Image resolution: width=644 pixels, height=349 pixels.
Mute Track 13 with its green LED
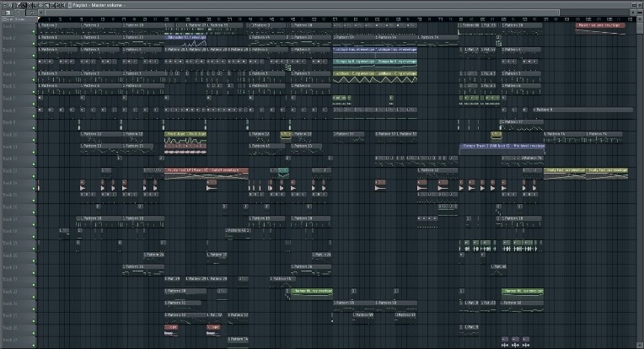point(34,176)
